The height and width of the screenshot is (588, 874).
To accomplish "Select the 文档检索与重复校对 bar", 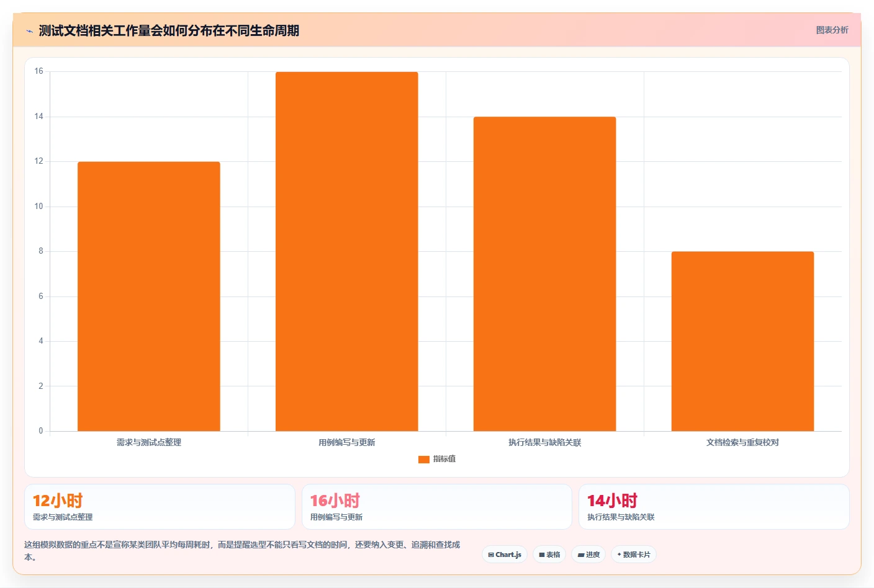I will coord(742,341).
